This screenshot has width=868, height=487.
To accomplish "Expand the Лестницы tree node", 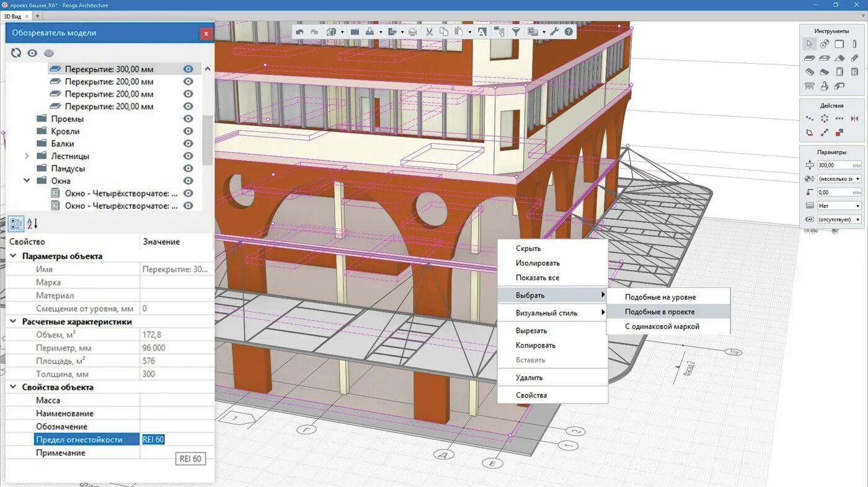I will (27, 156).
